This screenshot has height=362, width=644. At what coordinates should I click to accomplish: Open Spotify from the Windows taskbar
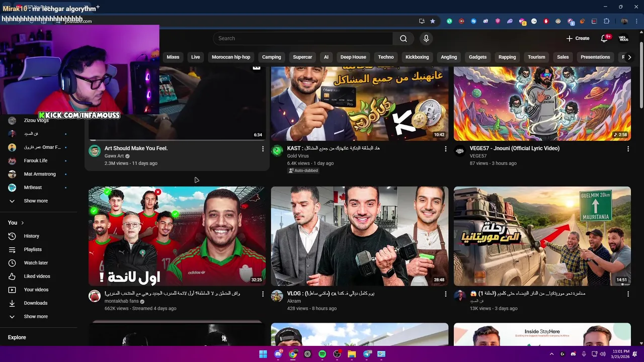322,354
